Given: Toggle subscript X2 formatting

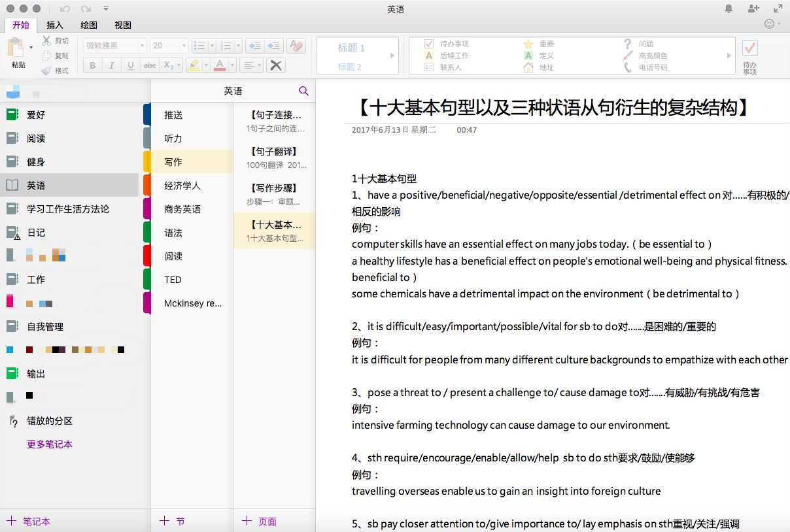Looking at the screenshot, I should point(168,65).
